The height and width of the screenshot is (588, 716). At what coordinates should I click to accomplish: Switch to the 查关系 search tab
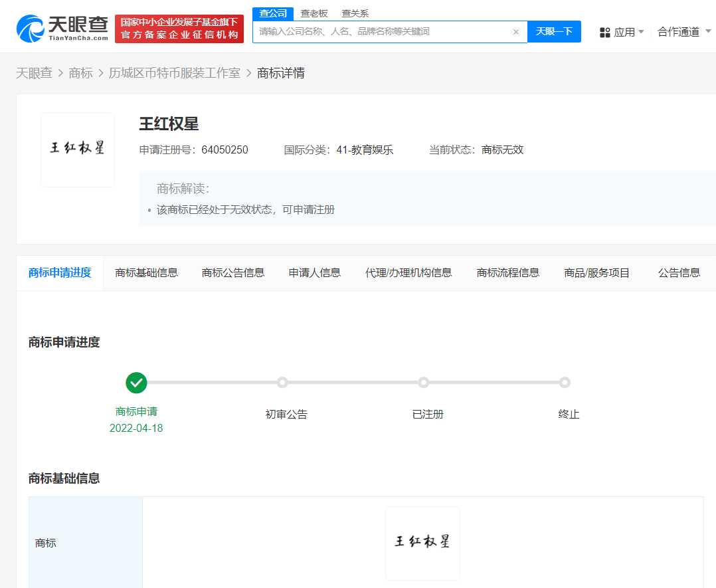pyautogui.click(x=355, y=13)
